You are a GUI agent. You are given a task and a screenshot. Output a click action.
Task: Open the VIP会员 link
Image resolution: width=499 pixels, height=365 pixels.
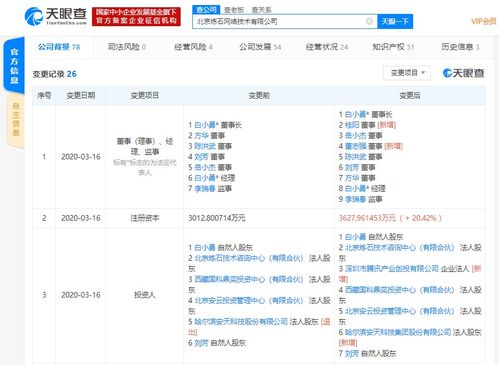(484, 21)
